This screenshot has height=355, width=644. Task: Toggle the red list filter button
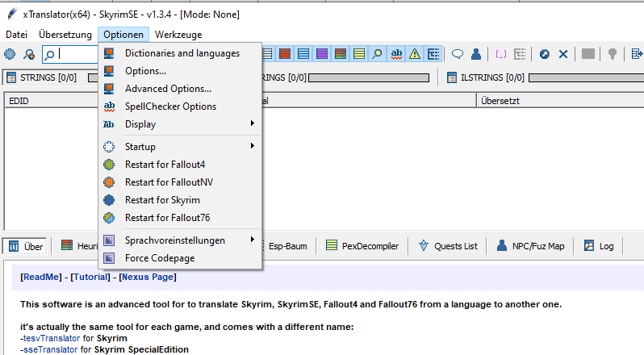[x=285, y=54]
